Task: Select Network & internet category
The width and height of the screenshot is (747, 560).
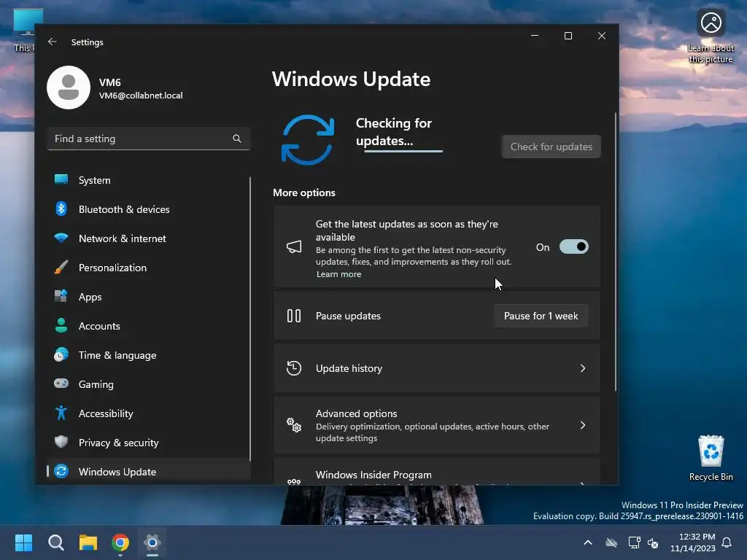Action: click(149, 238)
